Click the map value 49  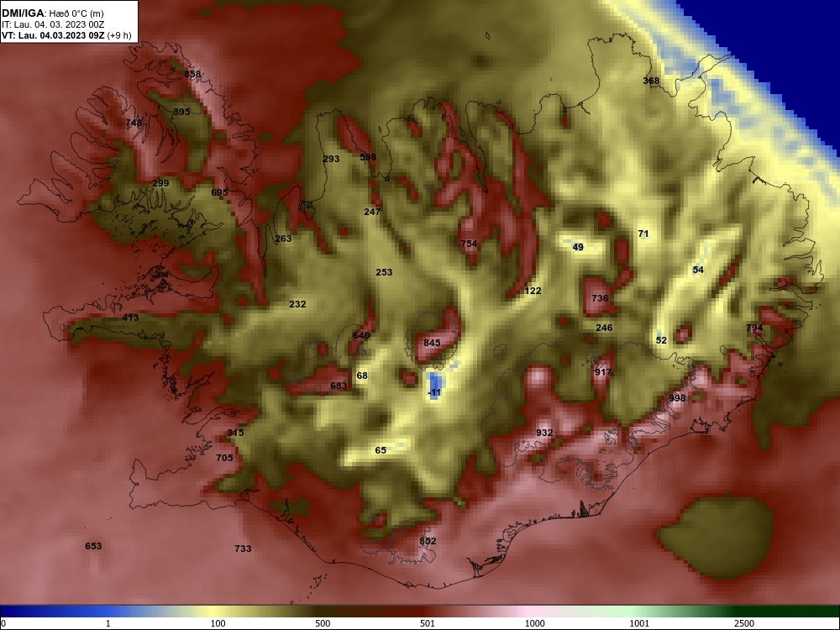point(578,247)
